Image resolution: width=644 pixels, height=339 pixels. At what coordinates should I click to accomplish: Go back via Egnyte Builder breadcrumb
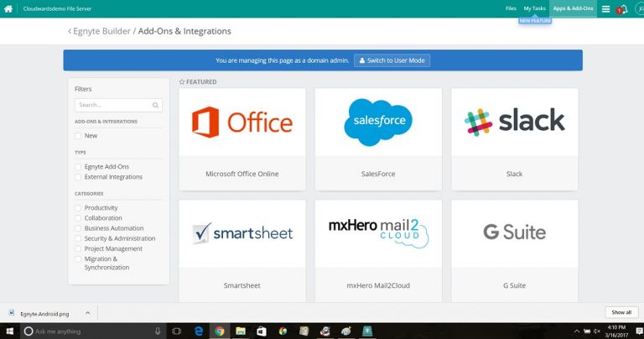point(99,31)
